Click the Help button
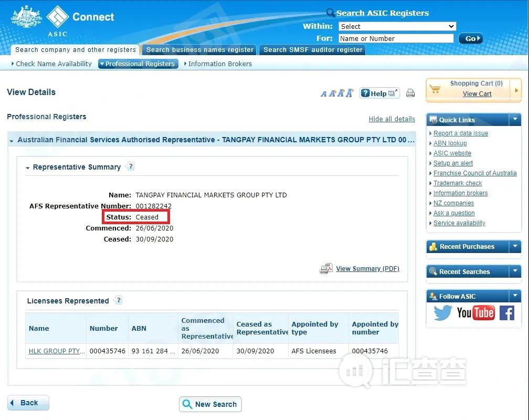This screenshot has width=529, height=420. 379,93
